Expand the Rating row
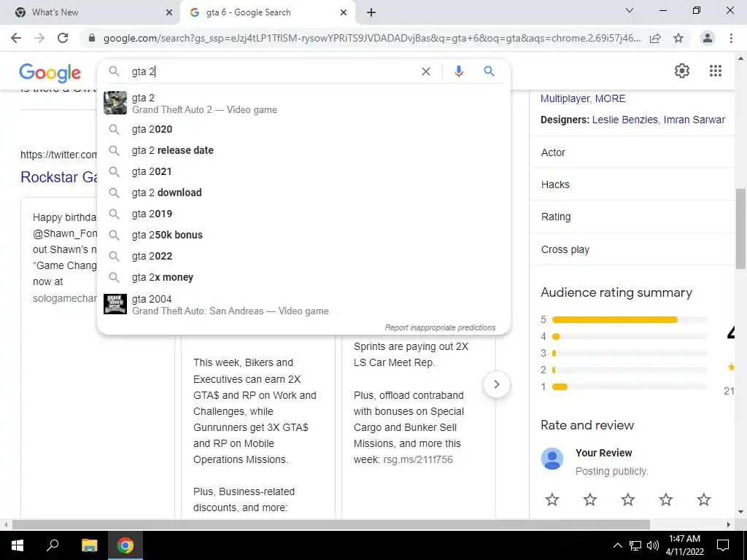747x560 pixels. point(632,217)
